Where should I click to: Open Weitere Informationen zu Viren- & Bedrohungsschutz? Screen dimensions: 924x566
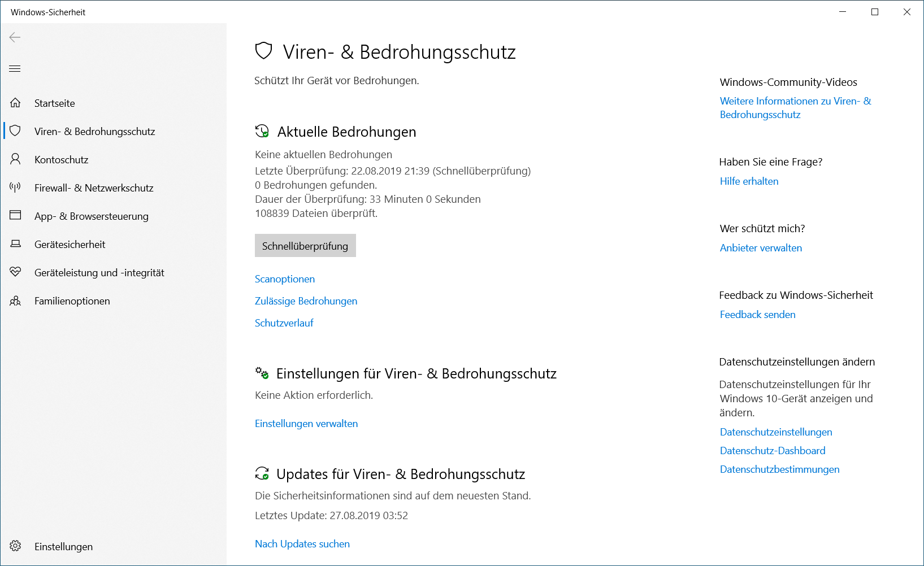[x=795, y=108]
